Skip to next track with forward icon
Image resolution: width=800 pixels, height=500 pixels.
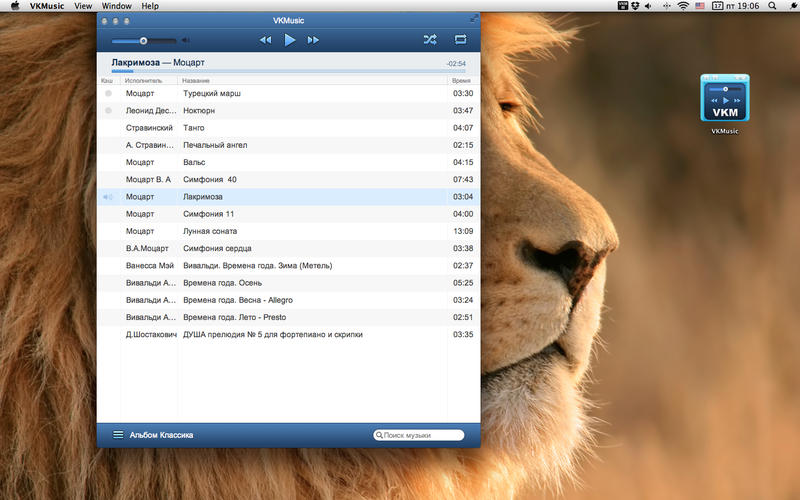pyautogui.click(x=313, y=40)
